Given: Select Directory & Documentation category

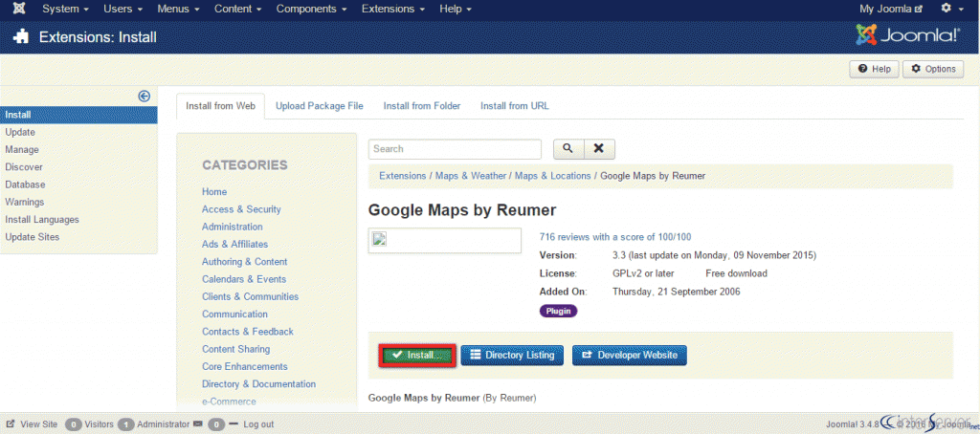Looking at the screenshot, I should click(x=258, y=384).
